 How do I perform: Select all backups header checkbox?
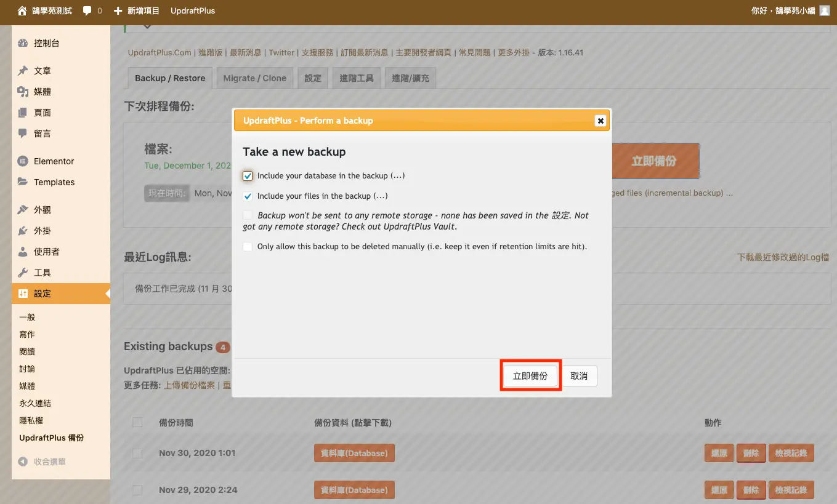click(137, 422)
